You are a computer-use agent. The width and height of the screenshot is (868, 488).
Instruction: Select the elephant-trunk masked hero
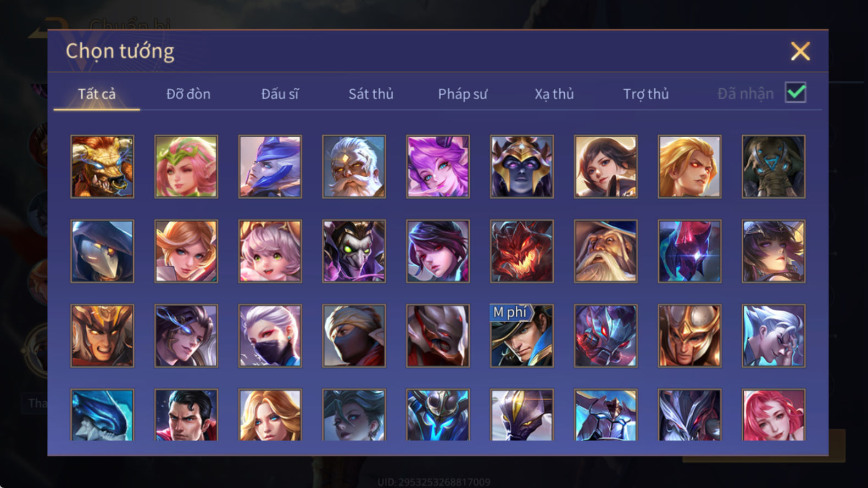coord(774,167)
